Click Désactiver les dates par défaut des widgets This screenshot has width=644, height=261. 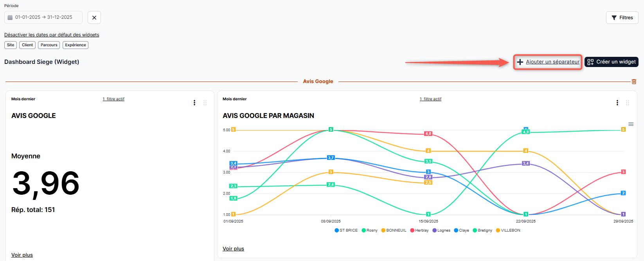[x=52, y=35]
